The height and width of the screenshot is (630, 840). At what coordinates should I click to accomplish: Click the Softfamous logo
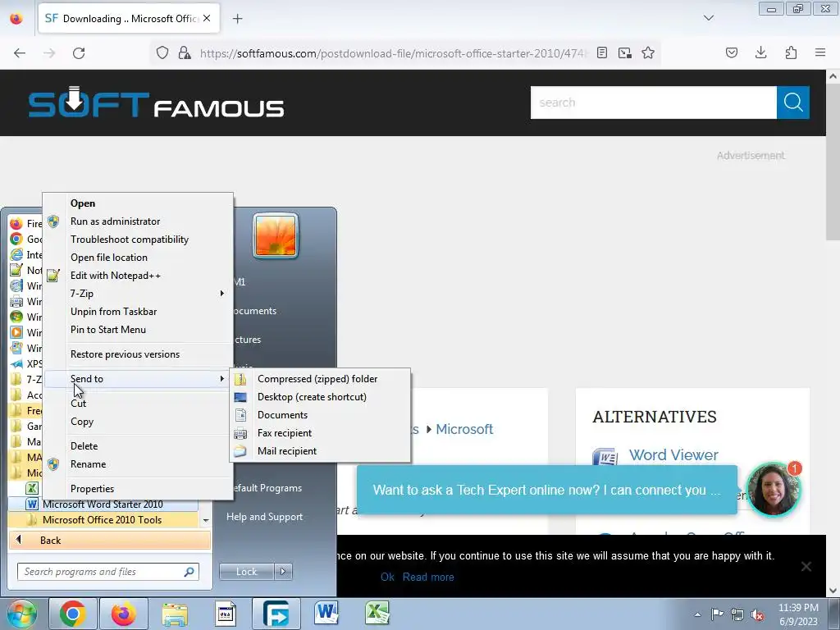[x=156, y=102]
